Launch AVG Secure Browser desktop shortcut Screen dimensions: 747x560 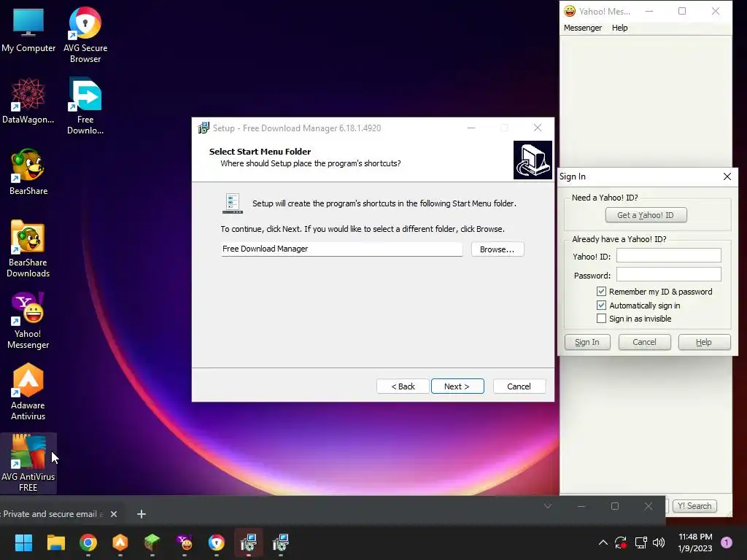(85, 35)
